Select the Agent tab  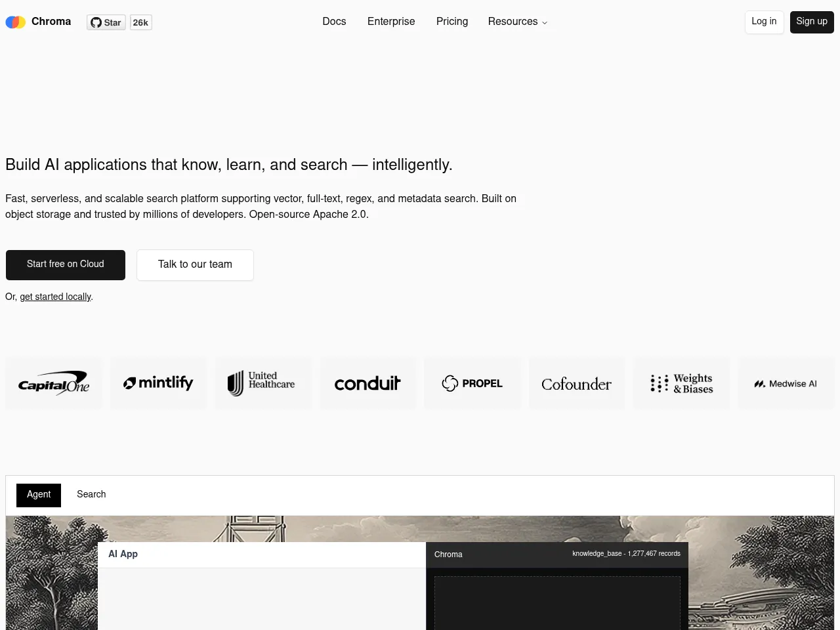39,495
